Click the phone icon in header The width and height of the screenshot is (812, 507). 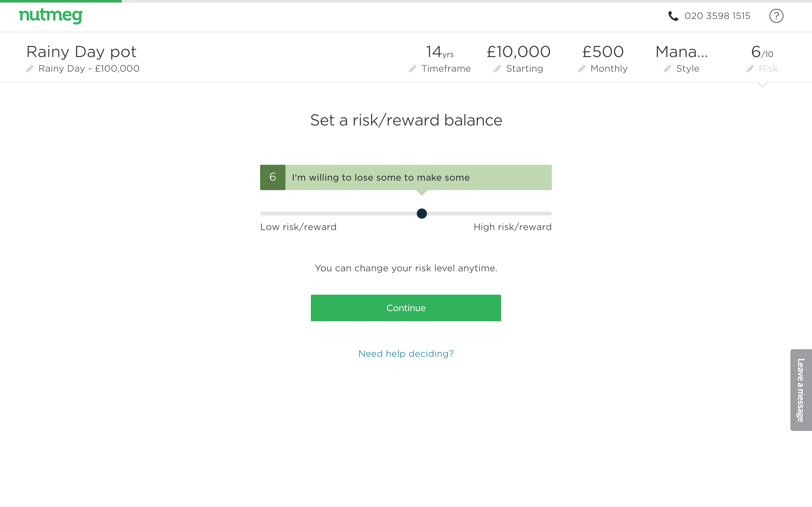[673, 16]
